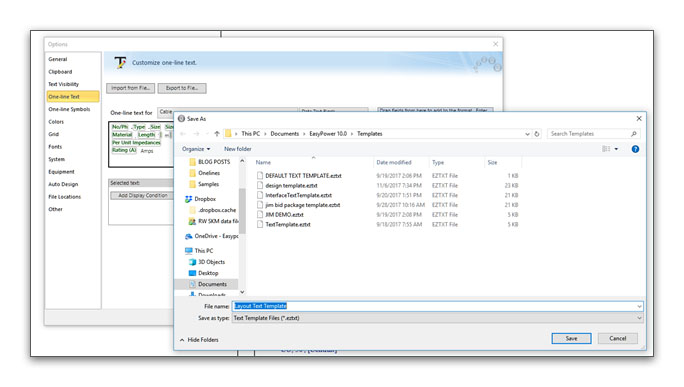The width and height of the screenshot is (684, 387).
Task: Click Cancel in the Save As dialog
Action: click(x=617, y=339)
